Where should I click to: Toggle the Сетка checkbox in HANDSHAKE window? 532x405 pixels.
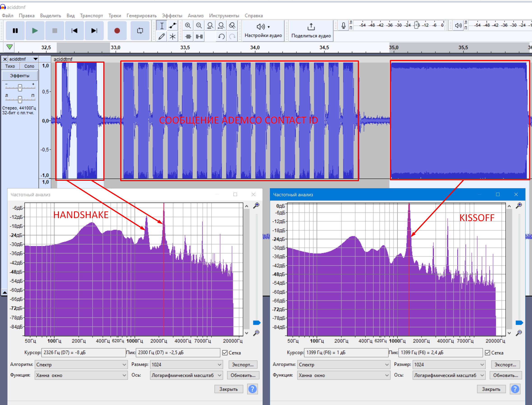225,353
